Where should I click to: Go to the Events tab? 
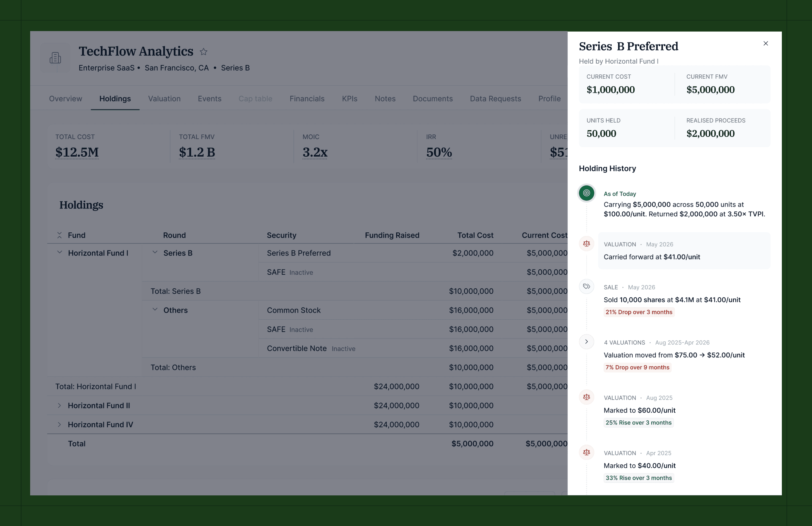(x=210, y=99)
